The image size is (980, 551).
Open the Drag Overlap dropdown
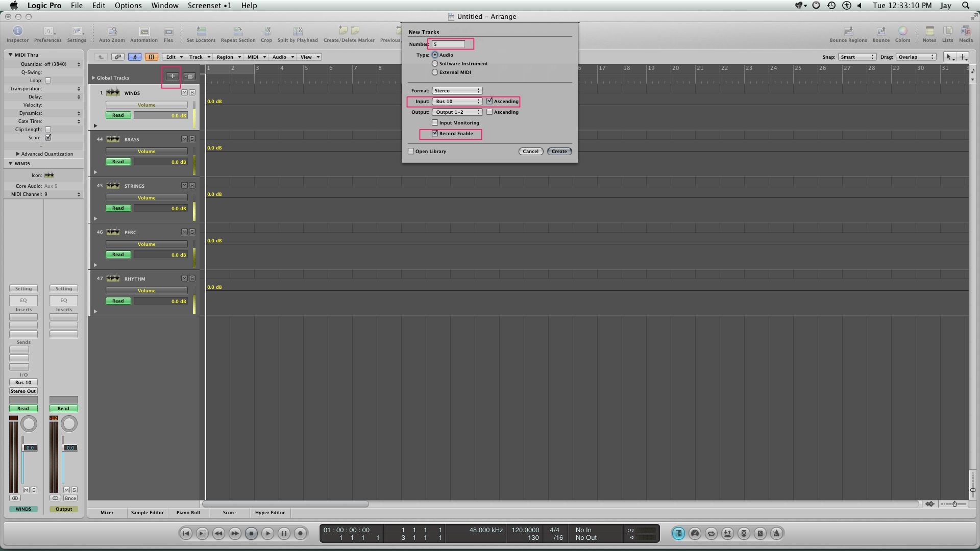[917, 57]
